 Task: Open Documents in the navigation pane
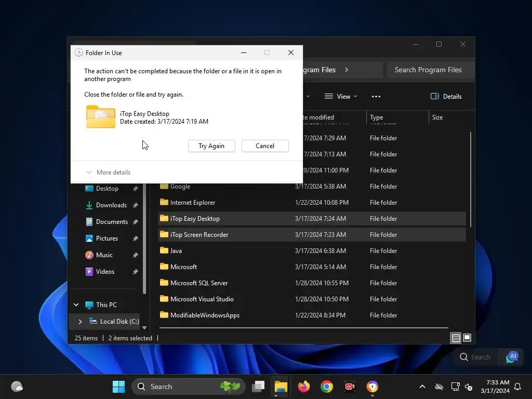(x=111, y=222)
